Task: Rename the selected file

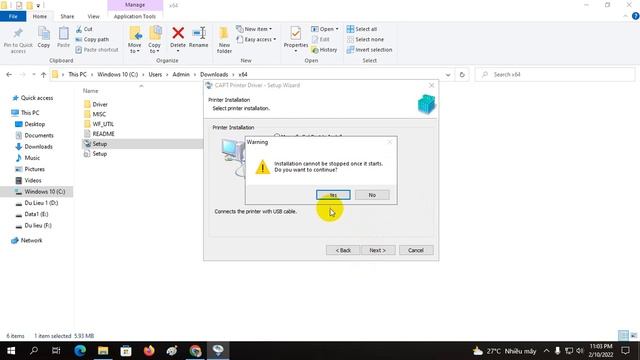Action: (199, 38)
